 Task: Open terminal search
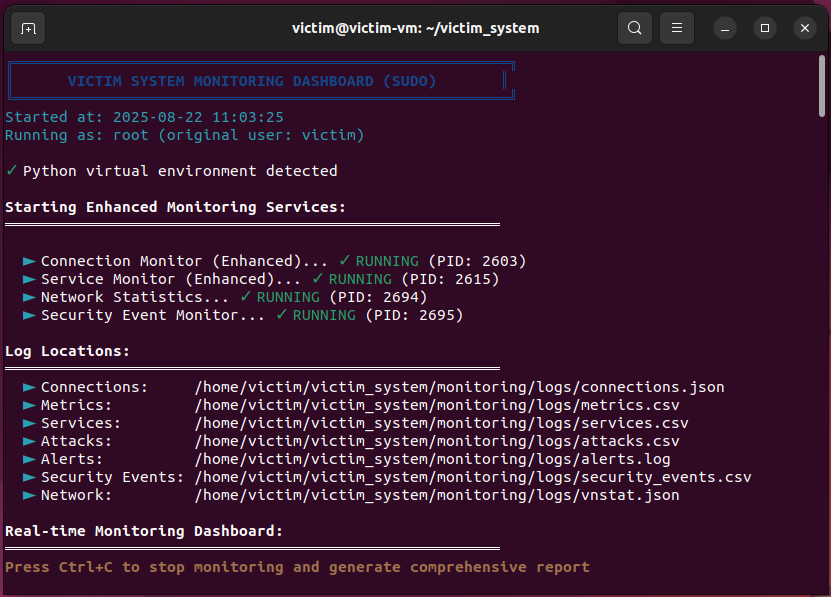click(x=634, y=28)
